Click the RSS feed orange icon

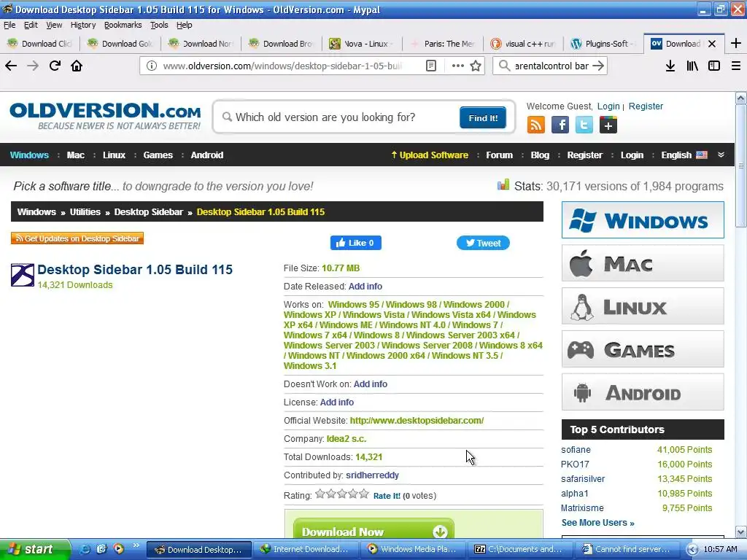[x=536, y=125]
